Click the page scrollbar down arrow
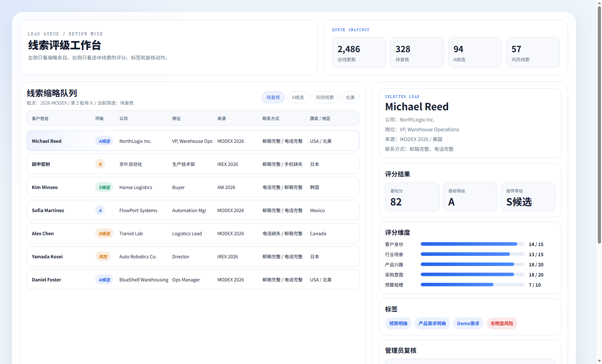The width and height of the screenshot is (602, 364). coord(599,361)
